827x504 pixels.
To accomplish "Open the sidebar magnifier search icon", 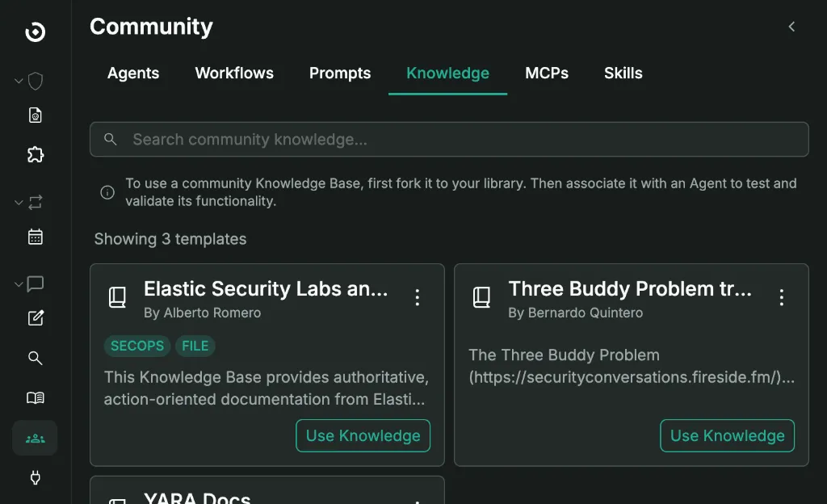I will [x=36, y=358].
